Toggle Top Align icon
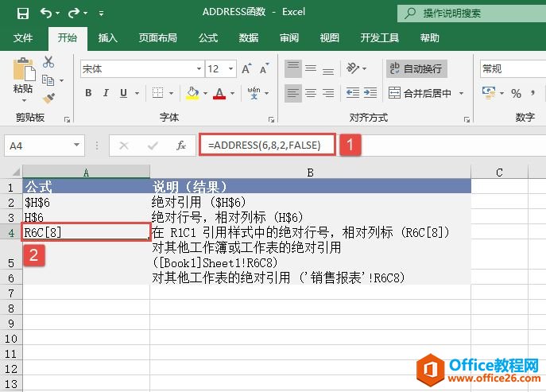The image size is (546, 392). pyautogui.click(x=292, y=68)
